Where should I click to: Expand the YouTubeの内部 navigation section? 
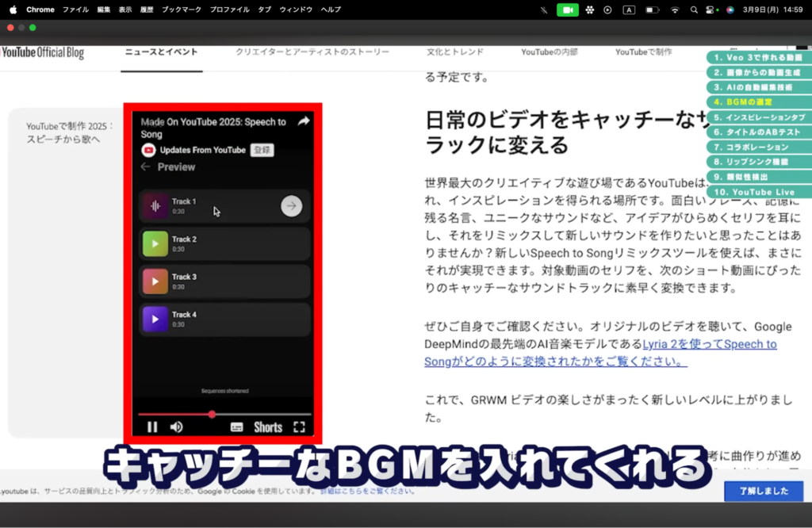pyautogui.click(x=549, y=52)
